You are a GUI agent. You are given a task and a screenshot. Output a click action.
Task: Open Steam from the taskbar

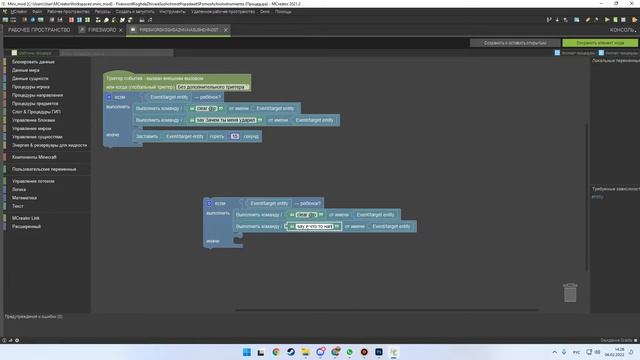(291, 352)
